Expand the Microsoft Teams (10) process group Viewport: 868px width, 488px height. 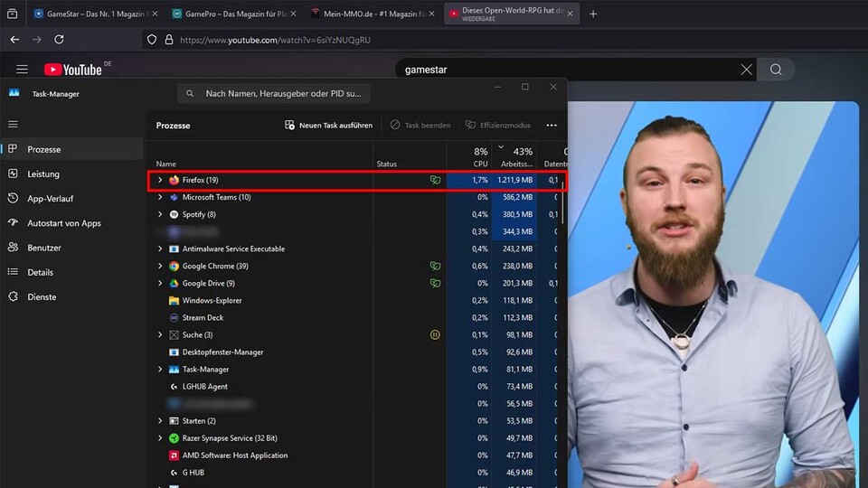160,197
